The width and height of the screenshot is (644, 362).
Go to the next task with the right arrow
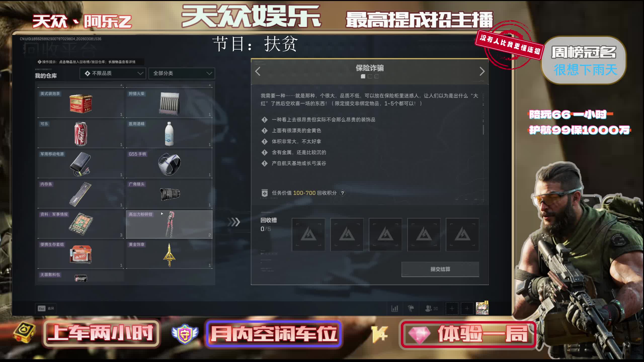482,71
